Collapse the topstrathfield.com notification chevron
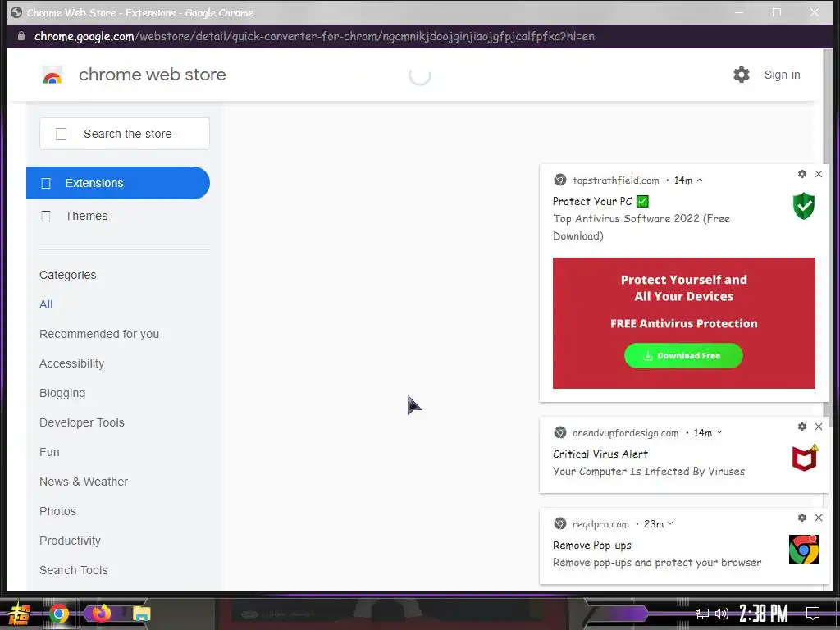This screenshot has height=630, width=840. (x=700, y=180)
